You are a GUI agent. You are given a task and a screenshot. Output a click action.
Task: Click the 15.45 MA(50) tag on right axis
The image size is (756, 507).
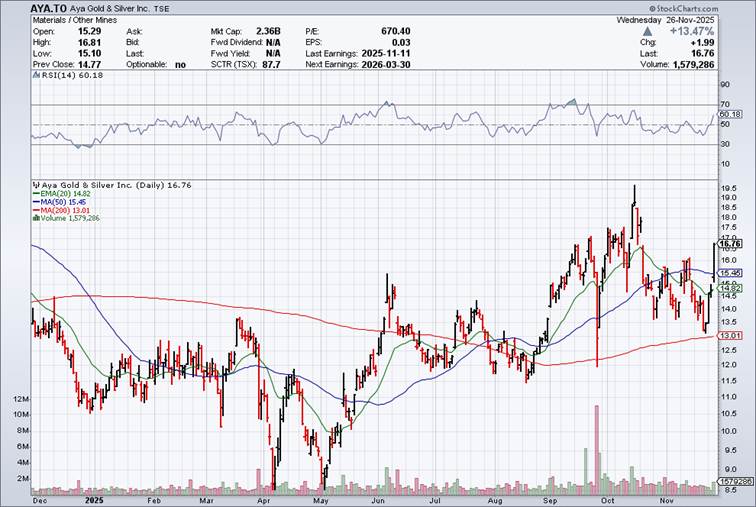point(730,273)
